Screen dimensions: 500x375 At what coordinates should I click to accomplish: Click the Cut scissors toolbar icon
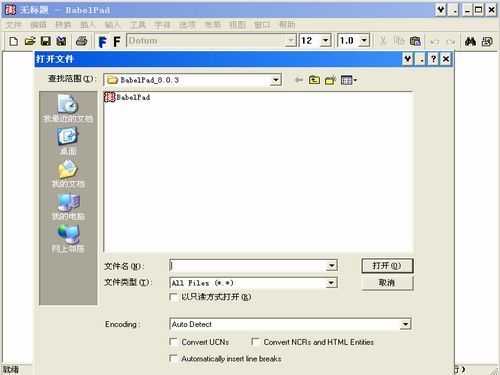(383, 41)
